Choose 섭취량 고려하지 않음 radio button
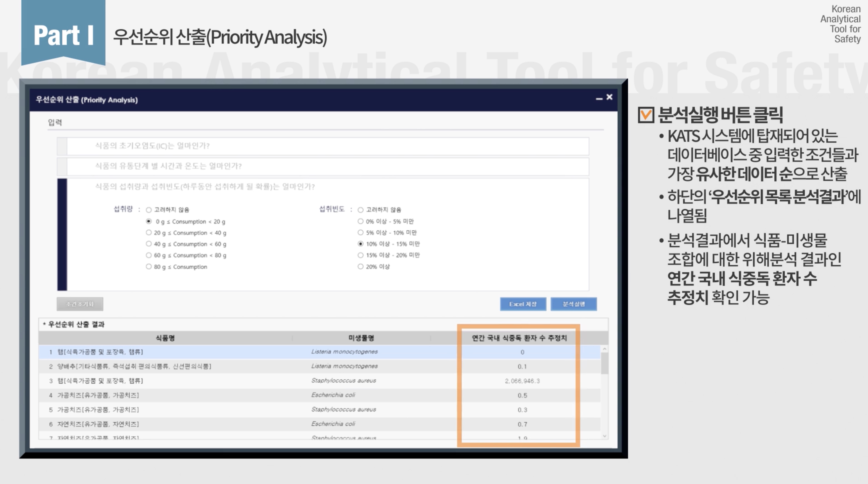868x484 pixels. pos(149,210)
